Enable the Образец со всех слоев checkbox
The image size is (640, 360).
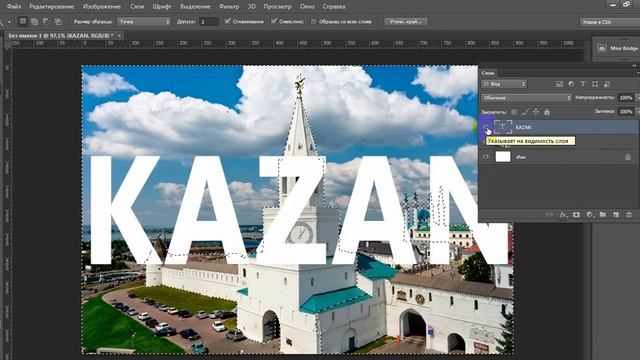pos(313,22)
